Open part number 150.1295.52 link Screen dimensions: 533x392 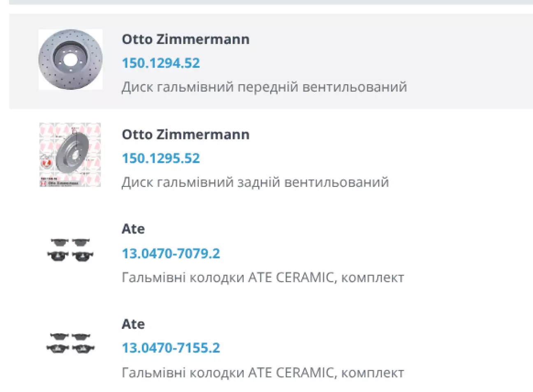[x=161, y=158]
